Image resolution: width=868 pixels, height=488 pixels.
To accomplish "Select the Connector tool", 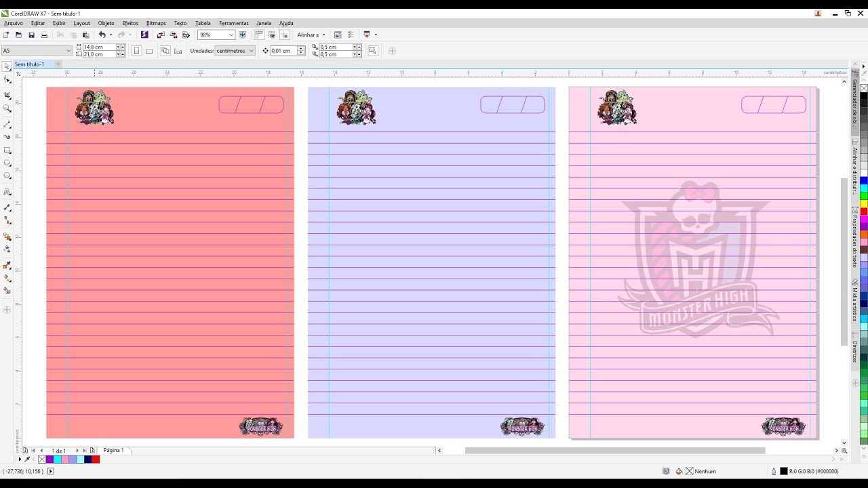I will tap(7, 221).
